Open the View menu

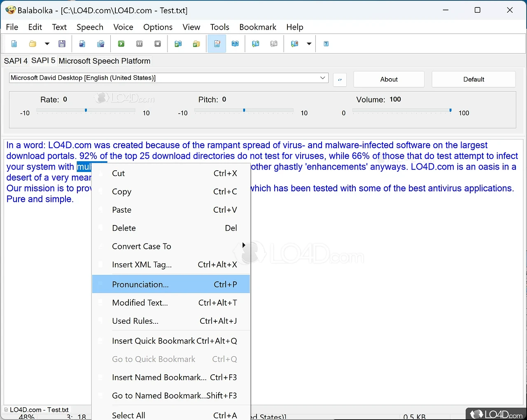tap(191, 27)
